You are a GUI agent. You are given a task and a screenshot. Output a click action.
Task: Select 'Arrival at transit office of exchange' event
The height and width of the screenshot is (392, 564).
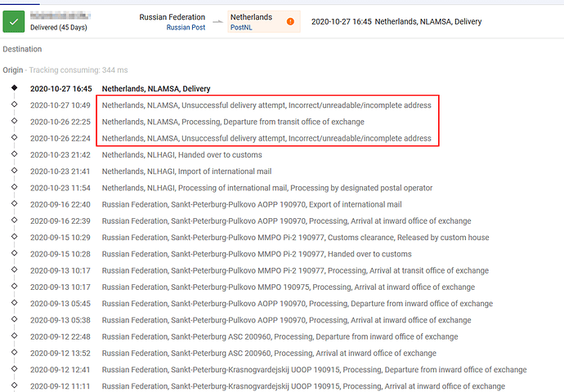coord(295,270)
